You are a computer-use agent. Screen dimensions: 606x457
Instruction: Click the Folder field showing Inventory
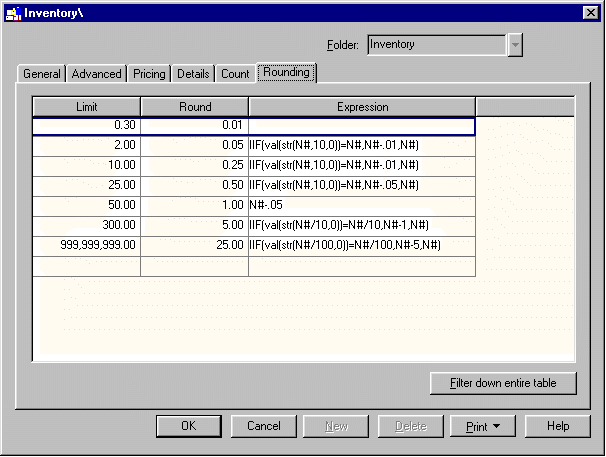pyautogui.click(x=437, y=45)
